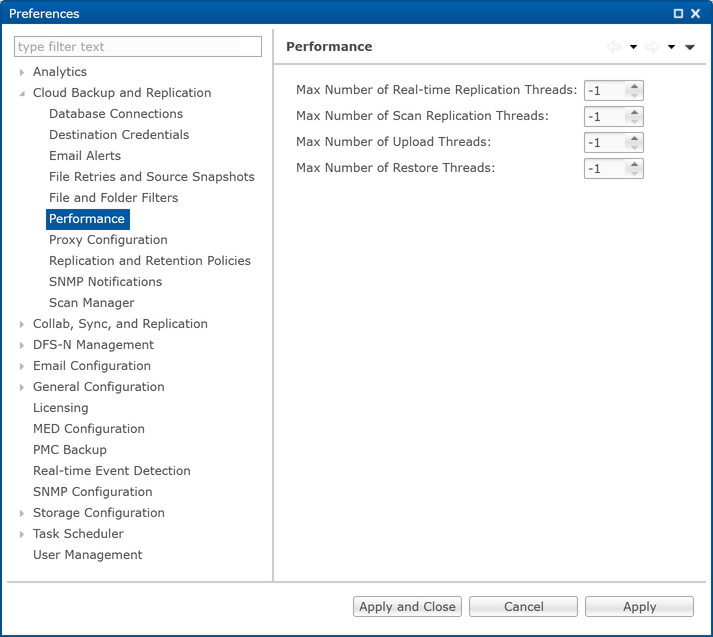713x637 pixels.
Task: Click the Upload Threads value field
Action: (x=605, y=143)
